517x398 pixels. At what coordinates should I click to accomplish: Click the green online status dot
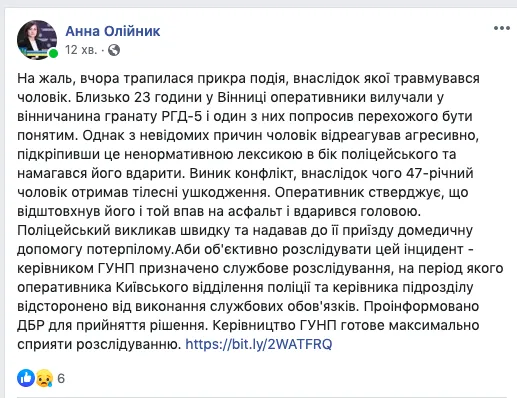[53, 53]
